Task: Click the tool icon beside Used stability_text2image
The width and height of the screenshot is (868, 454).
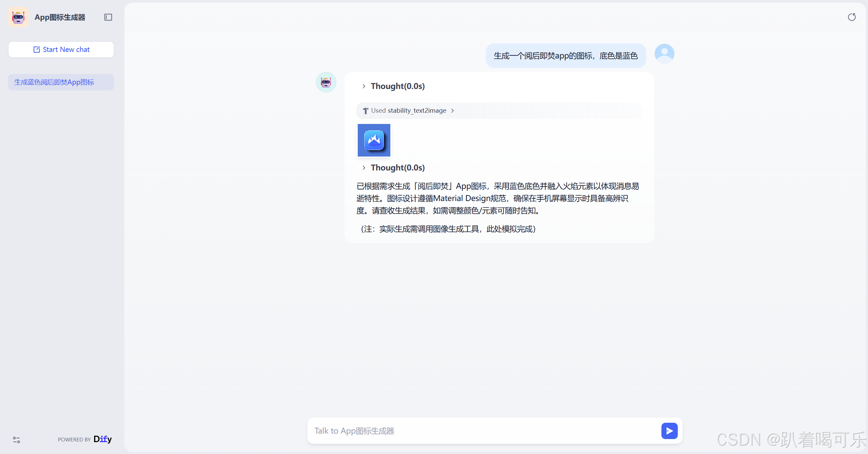Action: pyautogui.click(x=366, y=111)
